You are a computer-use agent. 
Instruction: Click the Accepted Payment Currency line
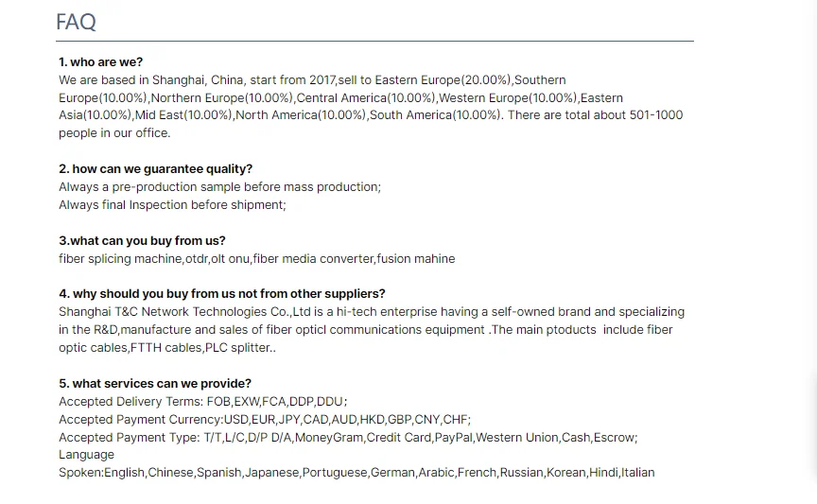[x=265, y=420]
